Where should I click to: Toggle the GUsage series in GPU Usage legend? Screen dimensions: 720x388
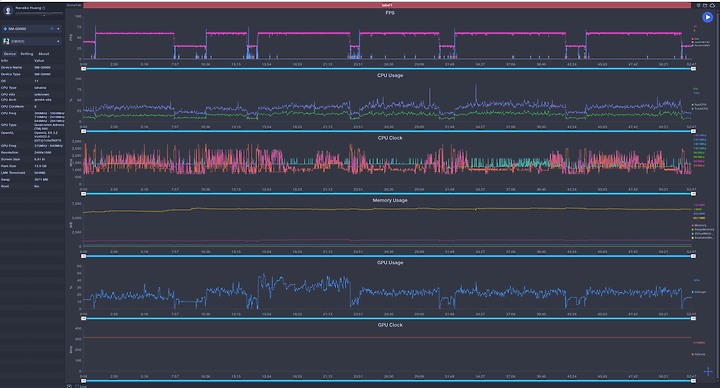coord(699,292)
